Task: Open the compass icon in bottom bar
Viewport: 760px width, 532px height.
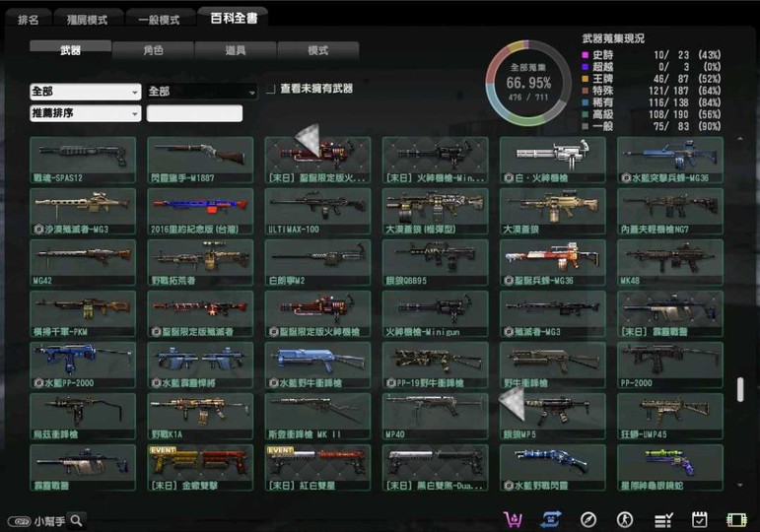Action: [588, 520]
